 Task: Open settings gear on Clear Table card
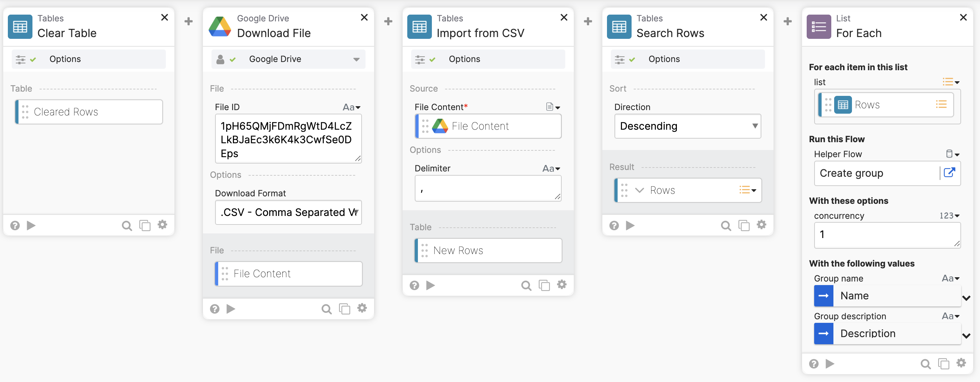coord(163,225)
